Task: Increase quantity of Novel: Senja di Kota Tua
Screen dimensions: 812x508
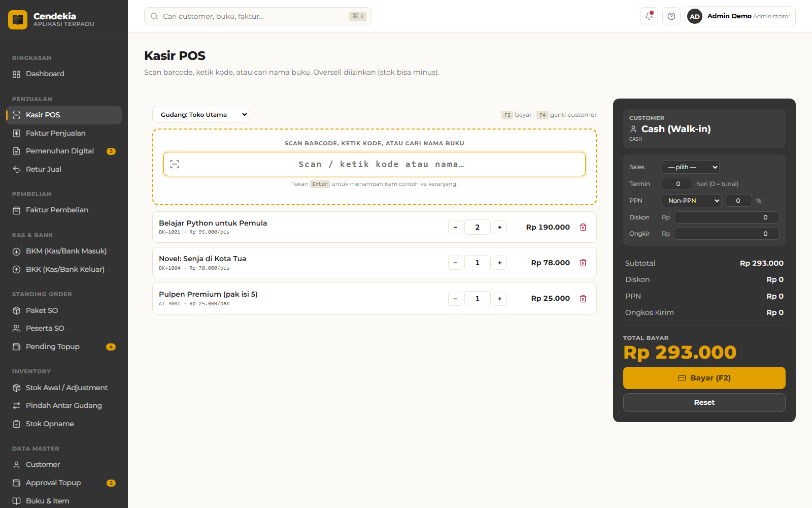Action: [x=500, y=263]
